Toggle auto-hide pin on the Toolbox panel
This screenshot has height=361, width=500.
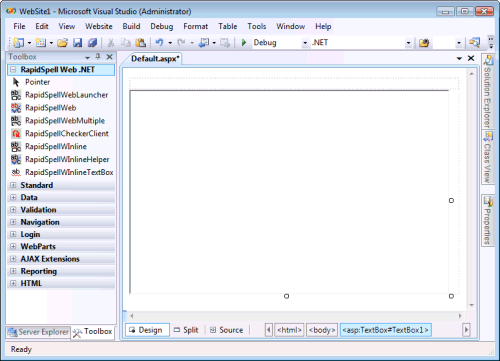pos(98,57)
